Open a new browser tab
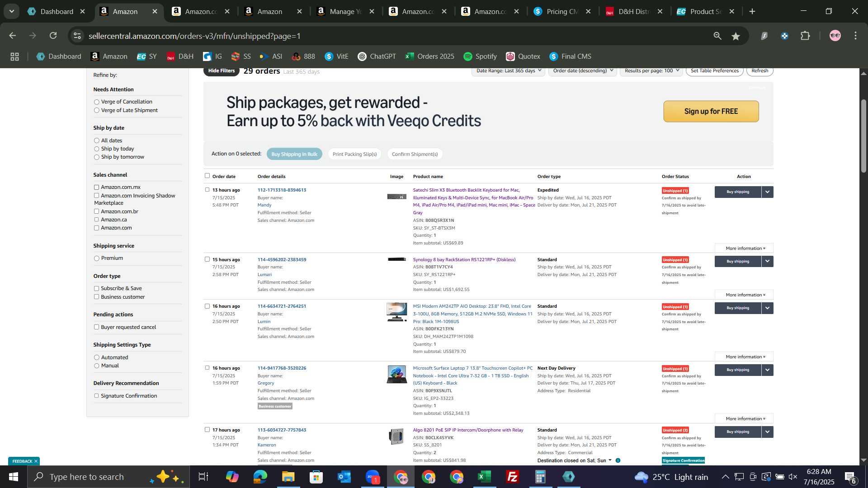 point(752,12)
